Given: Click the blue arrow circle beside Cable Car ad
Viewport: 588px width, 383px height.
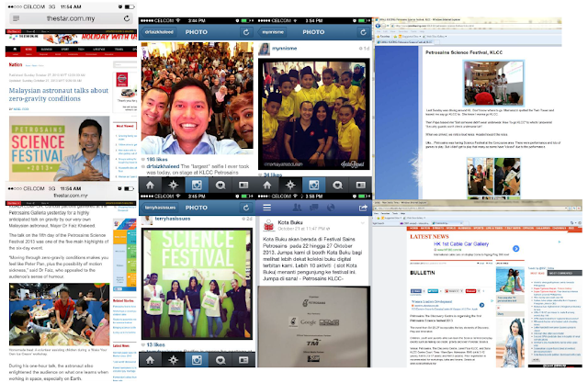Looking at the screenshot, I should tap(516, 249).
